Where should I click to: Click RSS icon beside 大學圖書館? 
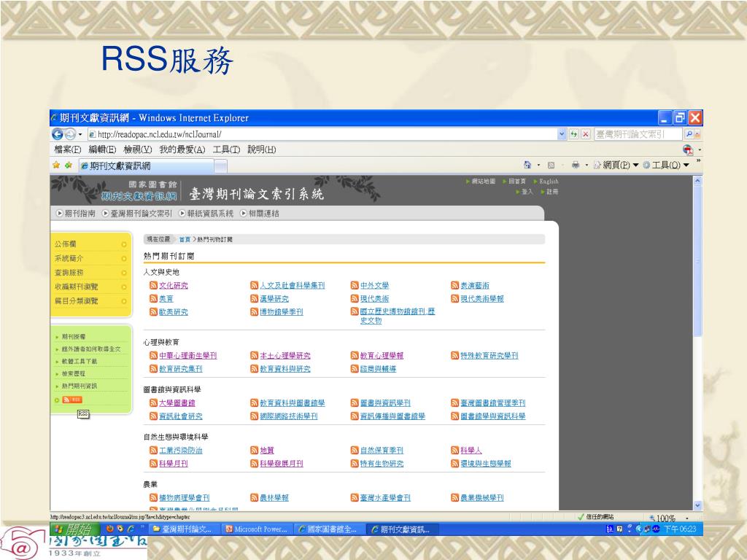point(153,402)
